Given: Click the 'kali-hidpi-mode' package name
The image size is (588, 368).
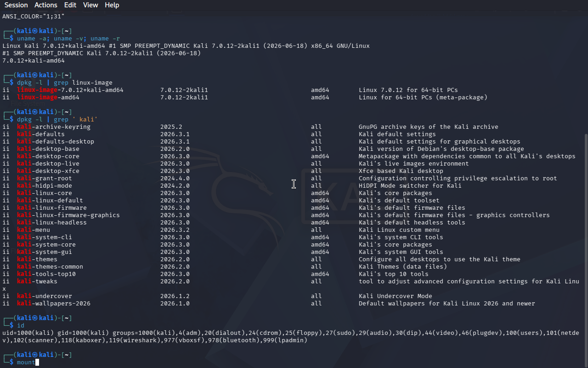Looking at the screenshot, I should click(x=45, y=186).
